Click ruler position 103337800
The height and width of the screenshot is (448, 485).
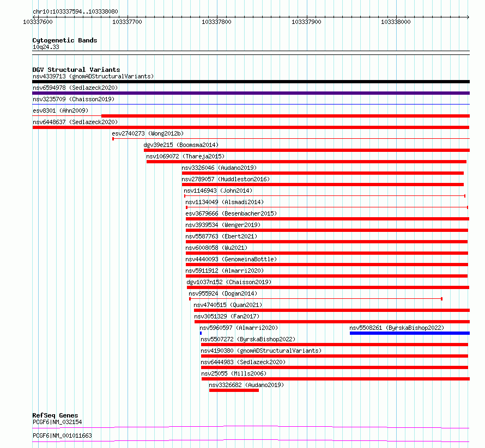tap(216, 22)
